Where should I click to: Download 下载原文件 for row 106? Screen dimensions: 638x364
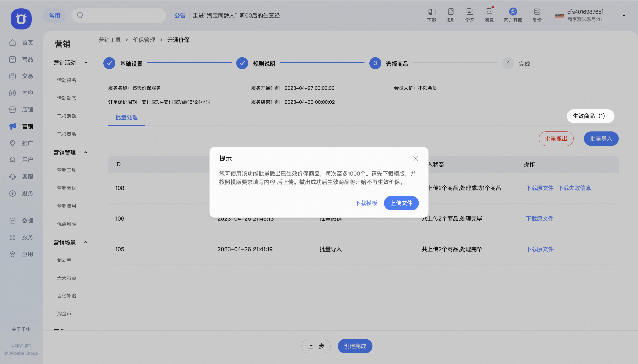540,219
